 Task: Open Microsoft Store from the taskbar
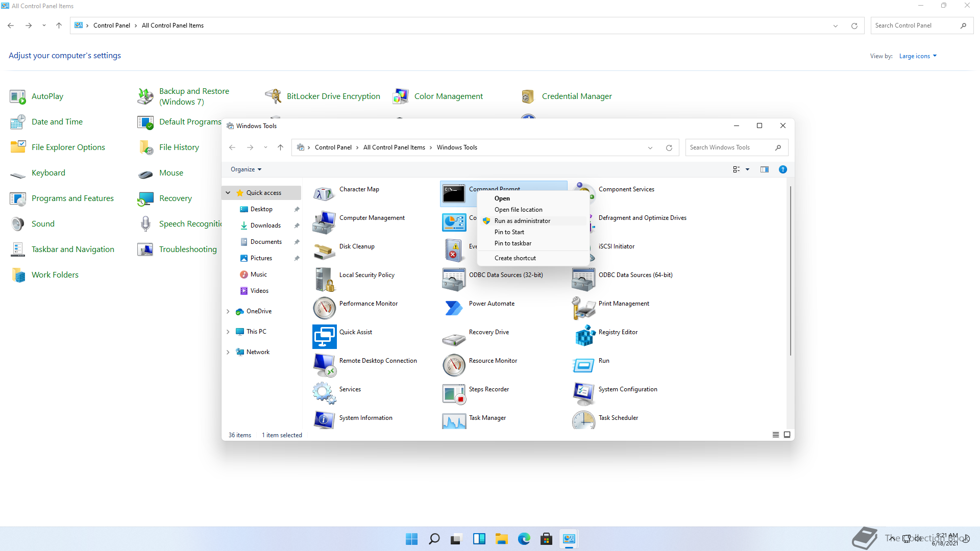pyautogui.click(x=546, y=539)
